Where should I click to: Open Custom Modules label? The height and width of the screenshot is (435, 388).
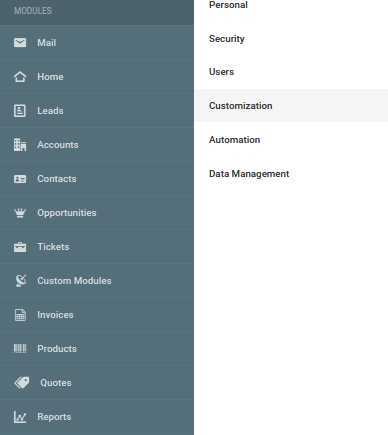tap(74, 281)
